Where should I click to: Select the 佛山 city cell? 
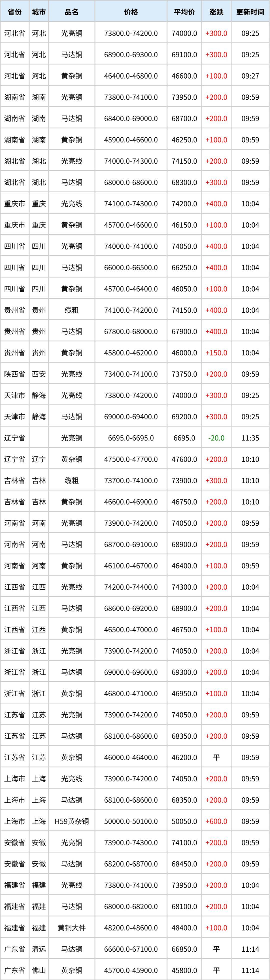coord(39,970)
